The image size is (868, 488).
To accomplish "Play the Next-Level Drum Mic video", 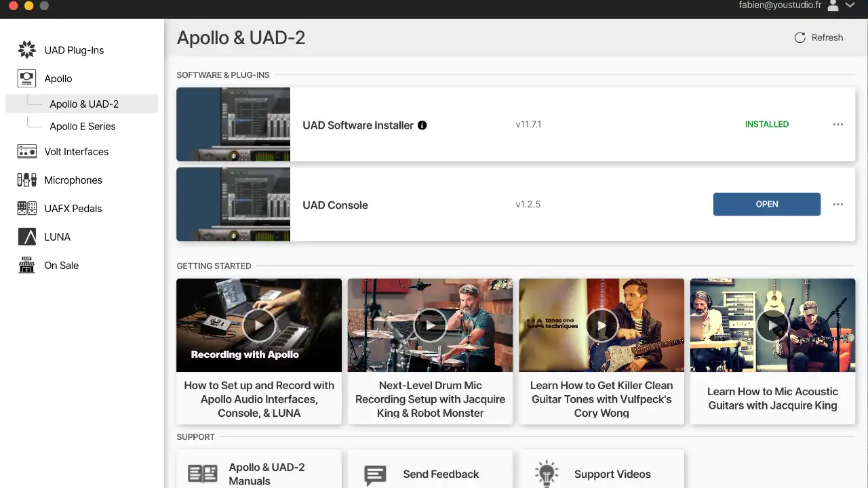I will [x=431, y=325].
